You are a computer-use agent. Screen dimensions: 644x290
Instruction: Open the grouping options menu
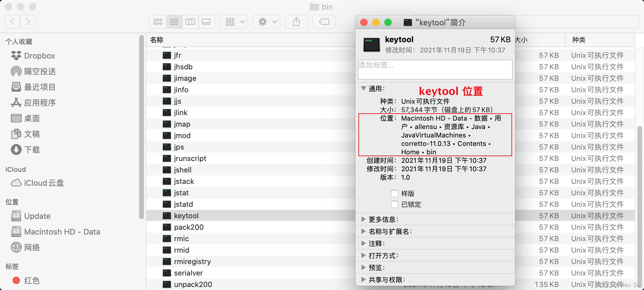tap(234, 21)
